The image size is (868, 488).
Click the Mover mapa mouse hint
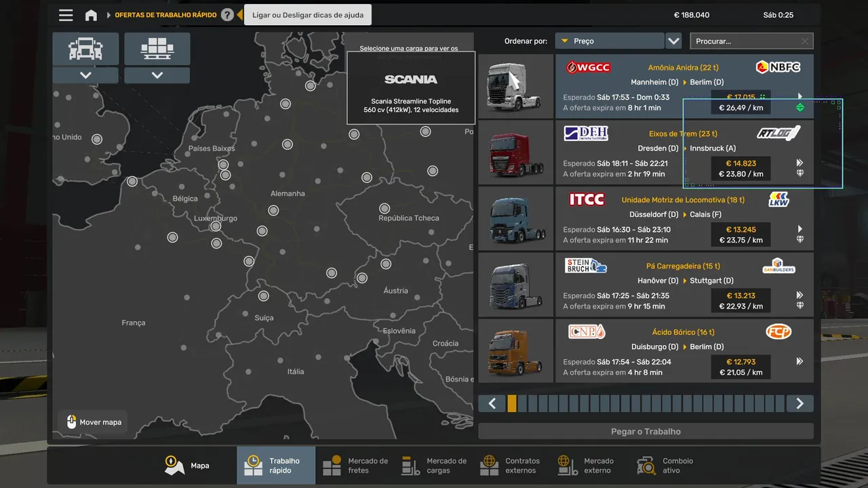click(94, 422)
